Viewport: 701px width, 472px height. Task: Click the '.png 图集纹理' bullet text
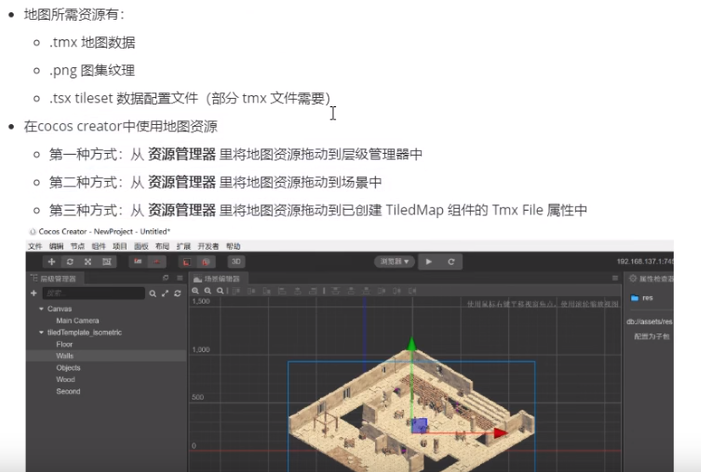pos(92,70)
